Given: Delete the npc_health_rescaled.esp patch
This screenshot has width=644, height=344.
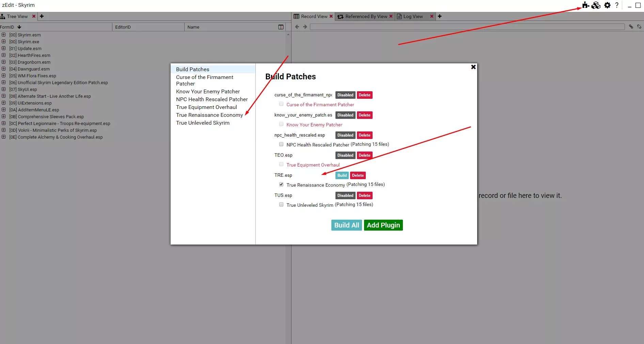Looking at the screenshot, I should tap(364, 135).
